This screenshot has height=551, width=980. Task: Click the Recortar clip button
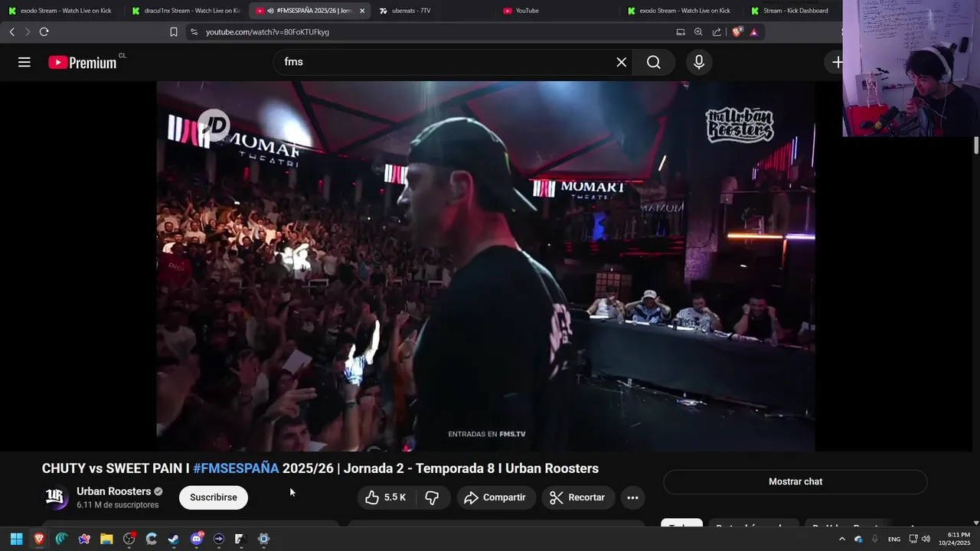tap(578, 497)
